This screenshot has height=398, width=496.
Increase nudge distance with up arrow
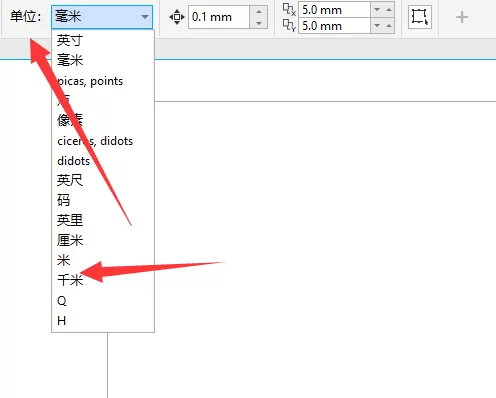pos(259,11)
